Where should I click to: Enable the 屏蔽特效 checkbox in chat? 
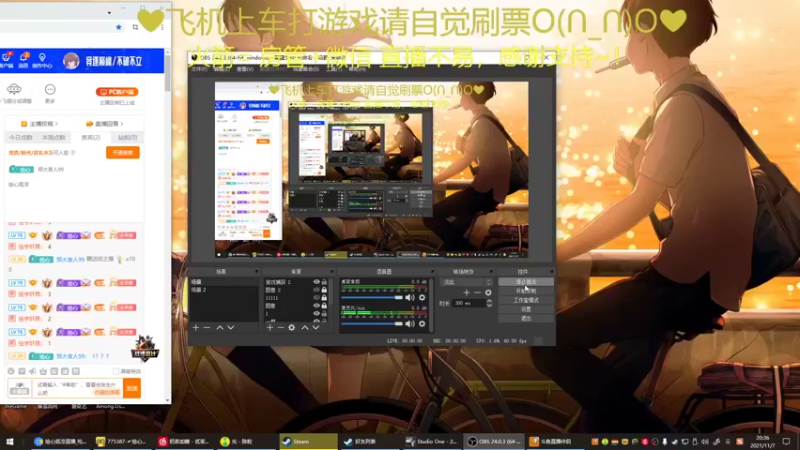click(x=116, y=371)
